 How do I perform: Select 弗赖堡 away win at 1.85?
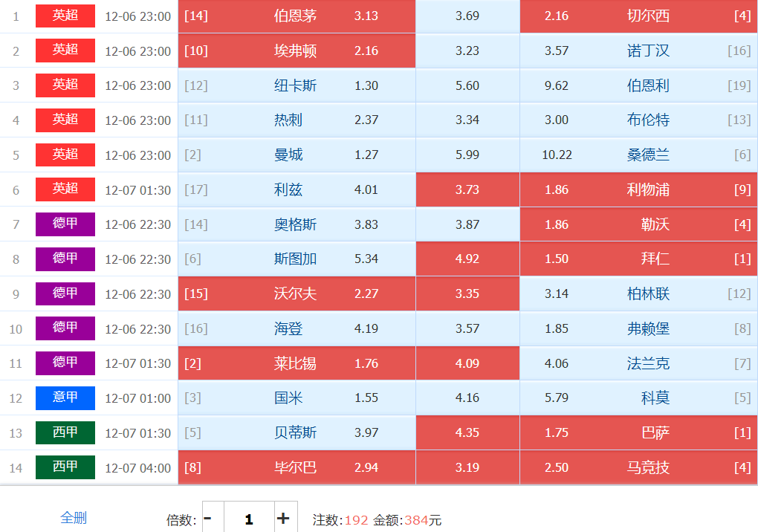[638, 329]
